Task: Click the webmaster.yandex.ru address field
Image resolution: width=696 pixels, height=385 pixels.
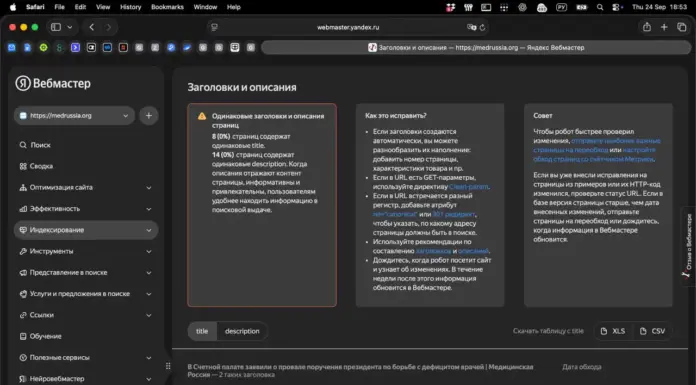Action: point(348,27)
